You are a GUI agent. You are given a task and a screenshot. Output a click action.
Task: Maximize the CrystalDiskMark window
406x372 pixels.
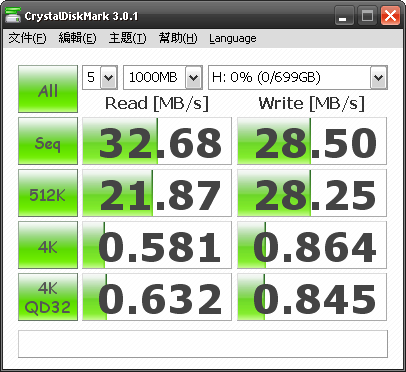[x=367, y=16]
